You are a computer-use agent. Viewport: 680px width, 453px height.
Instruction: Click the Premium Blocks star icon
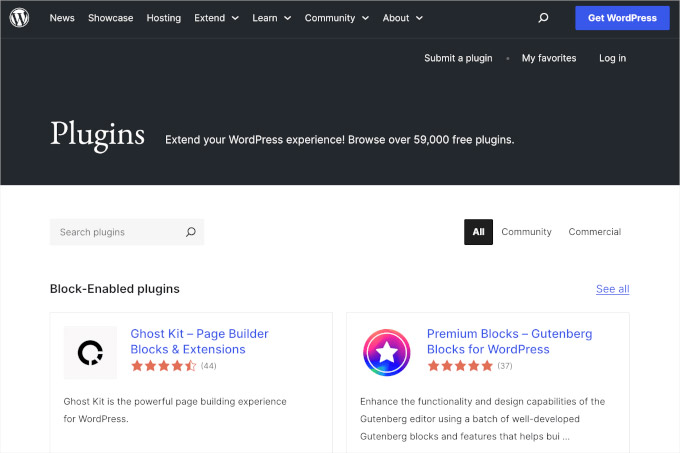386,352
